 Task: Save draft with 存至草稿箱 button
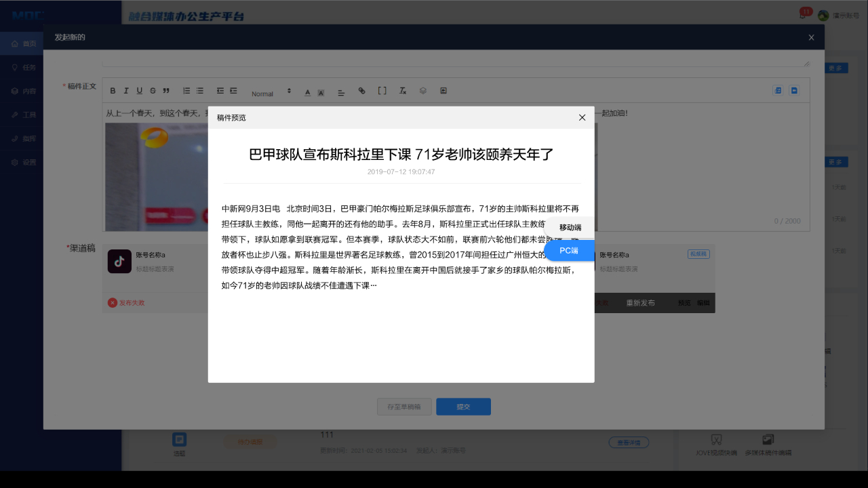[404, 407]
